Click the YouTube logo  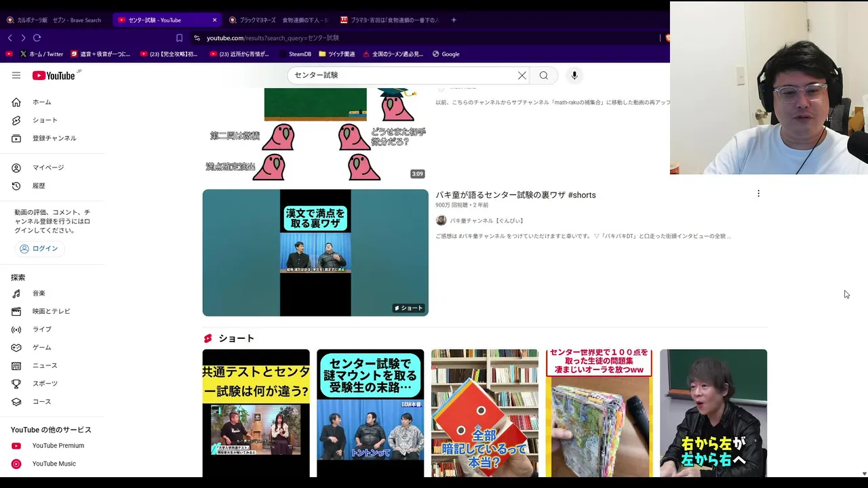(x=54, y=75)
